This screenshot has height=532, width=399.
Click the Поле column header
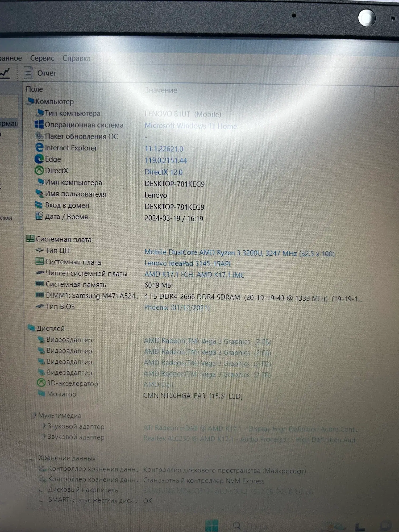[x=34, y=89]
